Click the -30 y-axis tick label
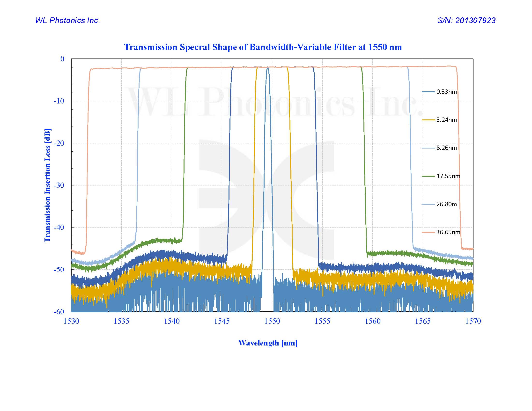 pyautogui.click(x=59, y=185)
